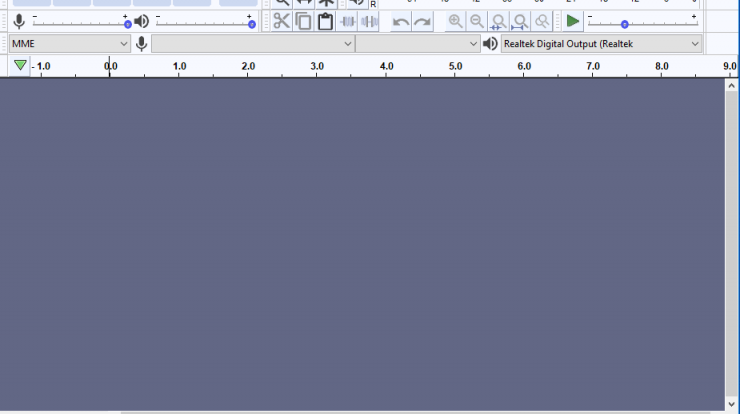
Task: Click the playback volume slider knob
Action: [x=252, y=24]
